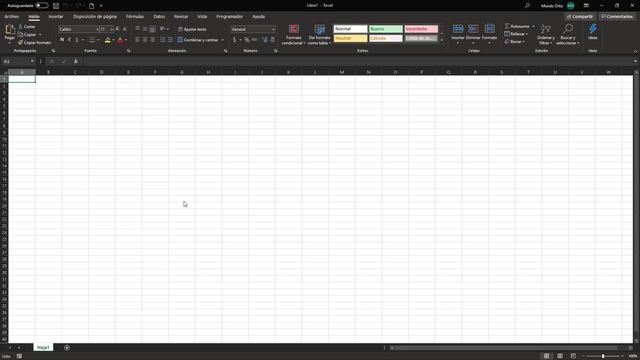The height and width of the screenshot is (360, 640).
Task: Click Copiar in the Portapapeles group
Action: pyautogui.click(x=27, y=35)
